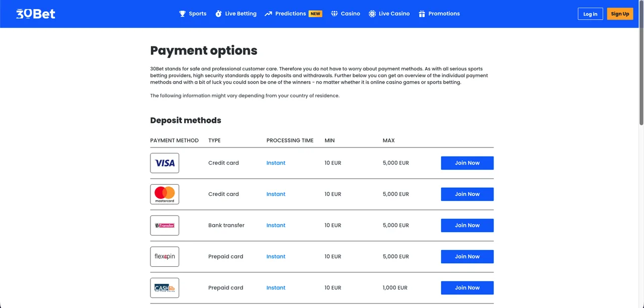Click the Live Betting stopwatch icon
This screenshot has height=308, width=644.
218,14
